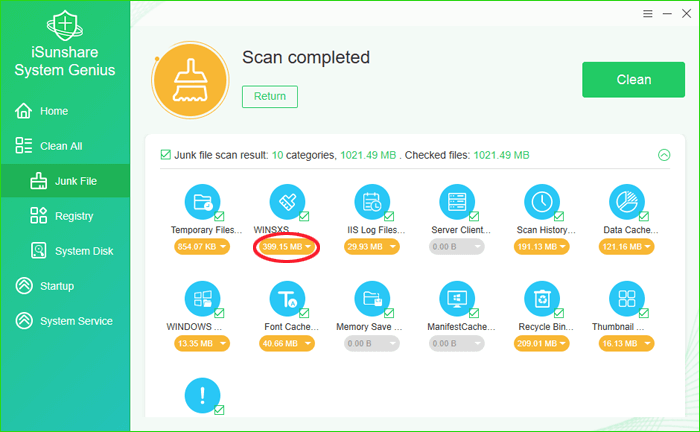
Task: Toggle the Memory Save checkbox
Action: pyautogui.click(x=389, y=313)
